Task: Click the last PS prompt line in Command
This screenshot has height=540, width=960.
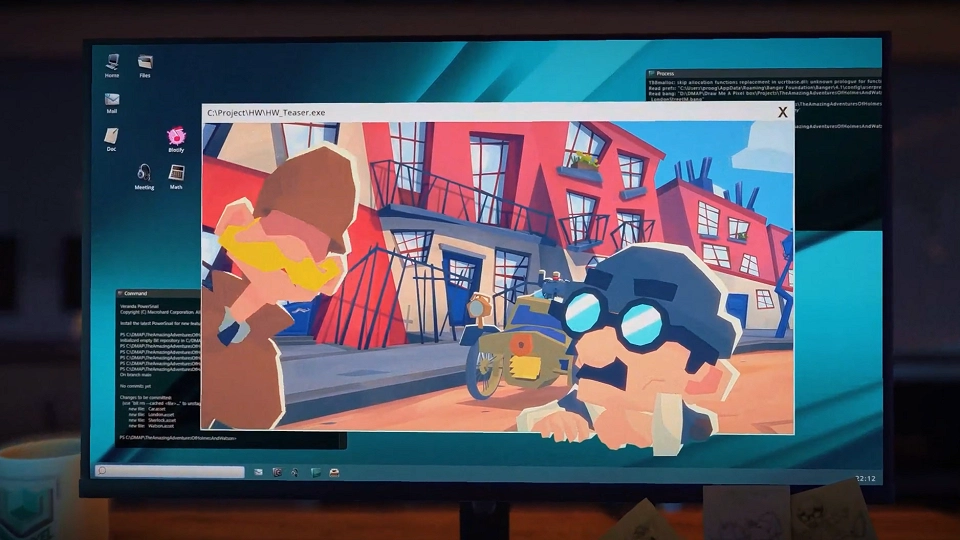Action: 178,438
